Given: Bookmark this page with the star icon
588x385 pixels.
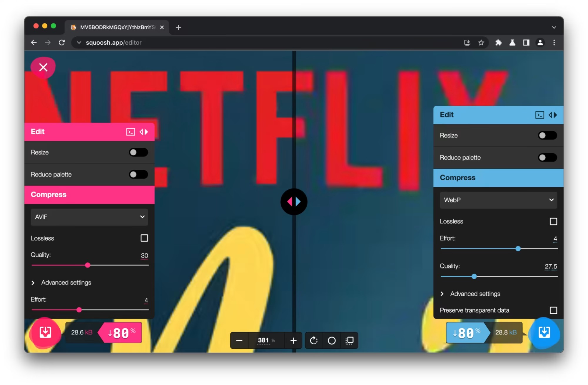Looking at the screenshot, I should point(481,43).
